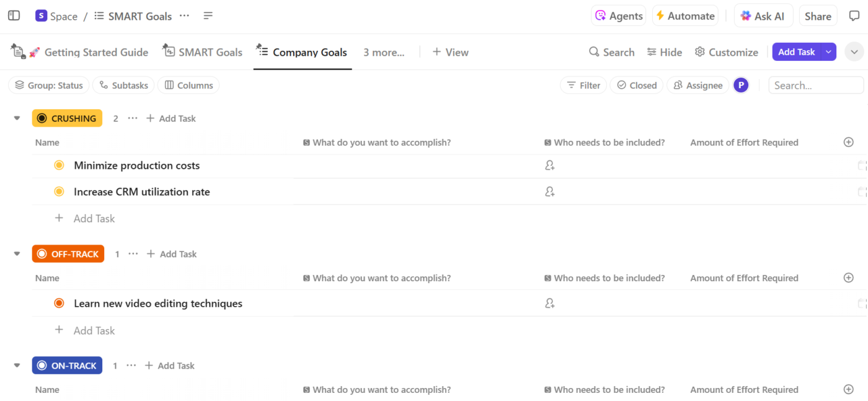Open the Add Task dropdown arrow

[x=828, y=52]
